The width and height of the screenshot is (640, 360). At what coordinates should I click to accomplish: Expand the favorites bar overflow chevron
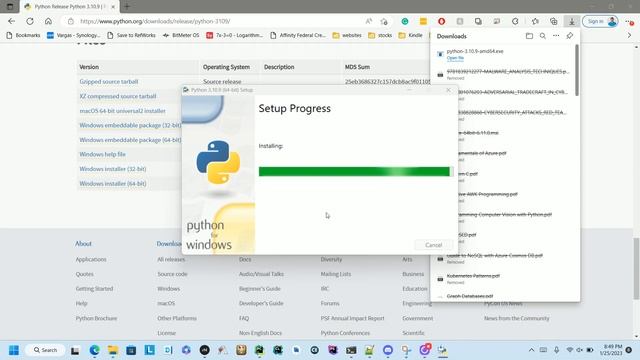pyautogui.click(x=629, y=36)
